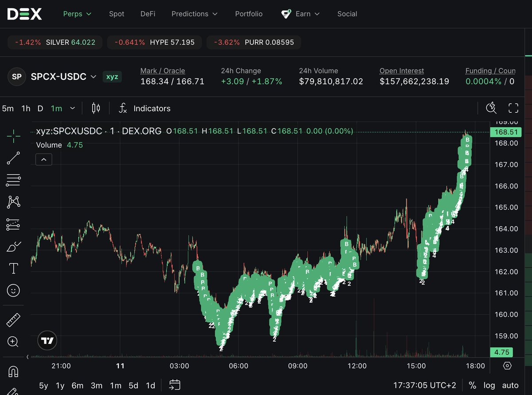Screen dimensions: 532x395
Task: Set chart range to 6m
Action: coord(78,385)
